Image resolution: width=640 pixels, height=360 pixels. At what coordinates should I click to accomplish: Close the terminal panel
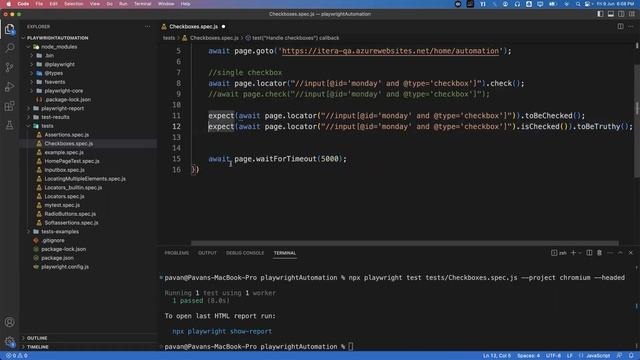(631, 253)
